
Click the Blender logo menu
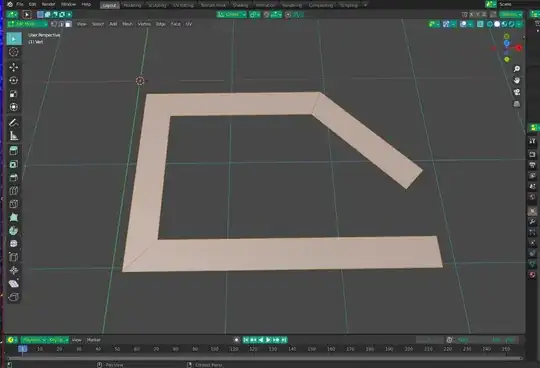coord(10,4)
